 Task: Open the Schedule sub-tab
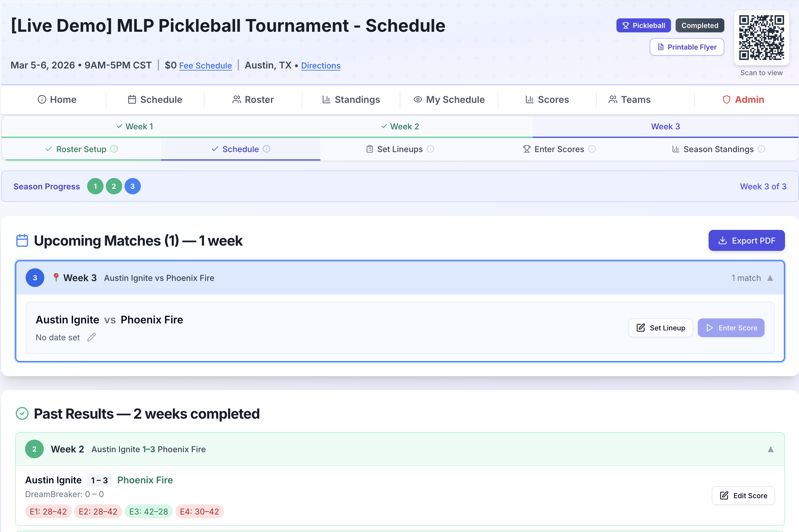coord(240,149)
